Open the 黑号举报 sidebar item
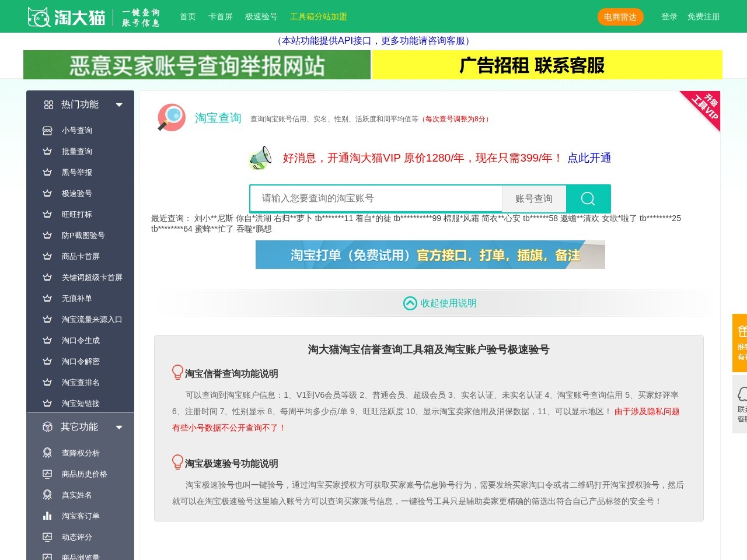The height and width of the screenshot is (560, 747). [x=77, y=173]
